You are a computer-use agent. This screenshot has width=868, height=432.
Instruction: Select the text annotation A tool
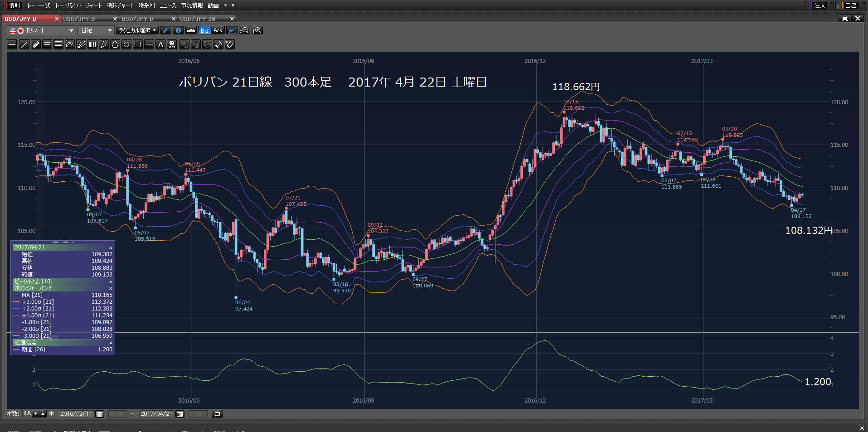click(160, 44)
